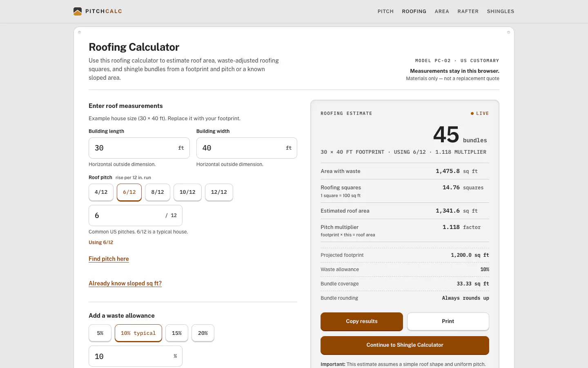Open the SHINGLES nav item
The image size is (588, 368).
(x=501, y=11)
